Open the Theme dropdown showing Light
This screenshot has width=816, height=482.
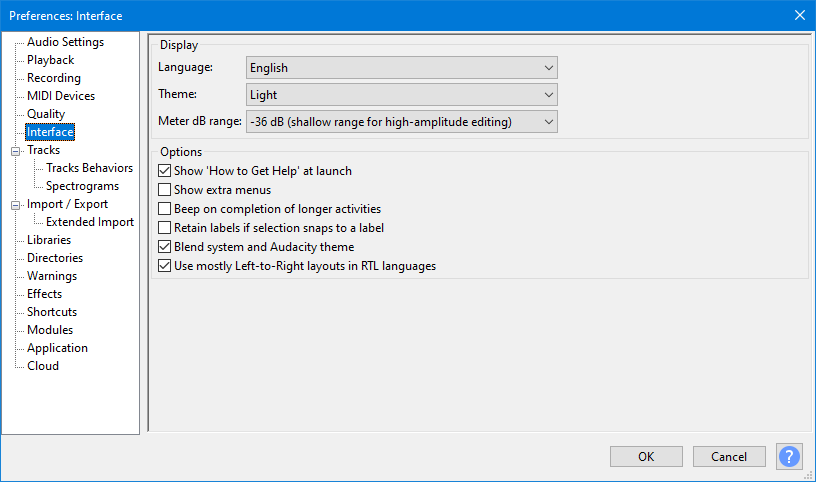click(401, 95)
